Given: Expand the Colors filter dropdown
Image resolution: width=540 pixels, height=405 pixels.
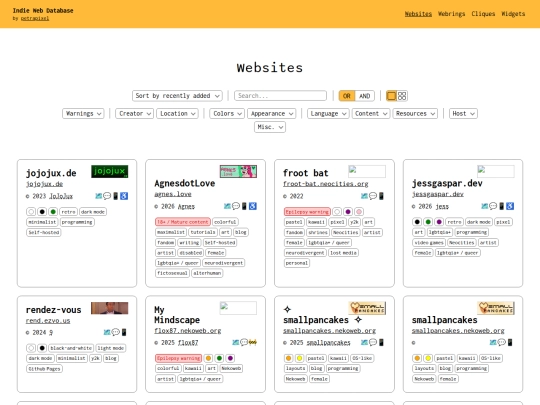Looking at the screenshot, I should tap(227, 114).
